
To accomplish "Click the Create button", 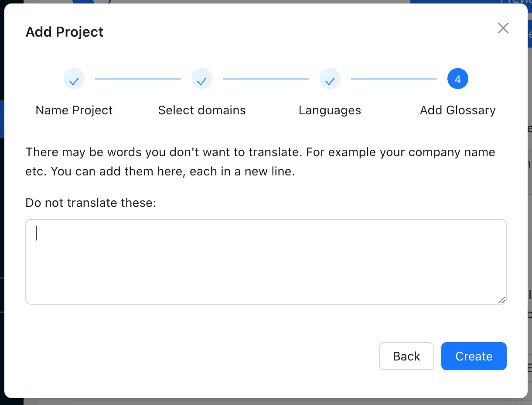I will tap(474, 356).
